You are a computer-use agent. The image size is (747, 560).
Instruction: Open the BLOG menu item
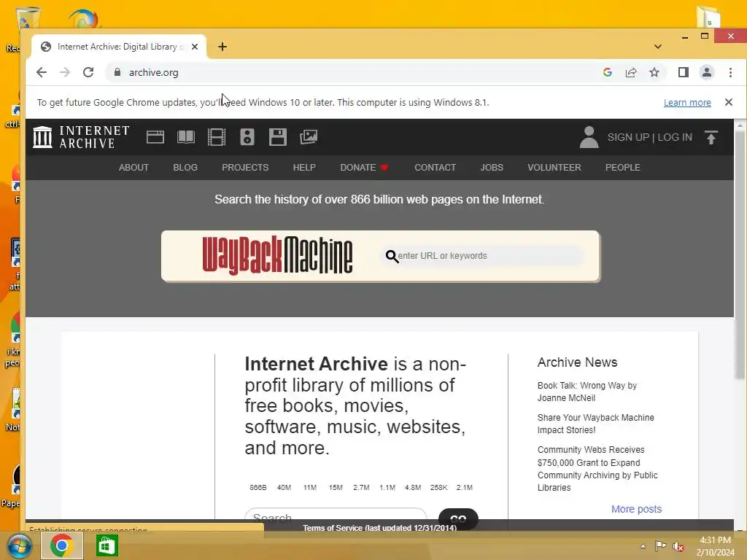[x=185, y=168]
